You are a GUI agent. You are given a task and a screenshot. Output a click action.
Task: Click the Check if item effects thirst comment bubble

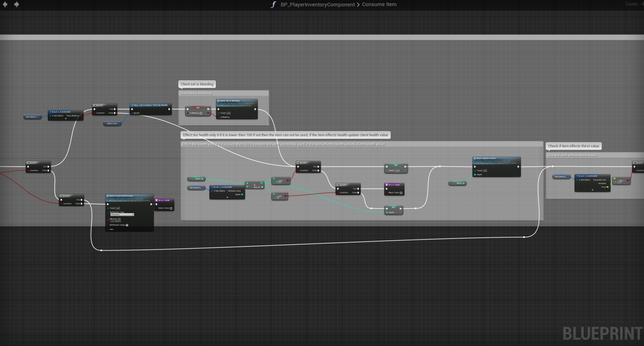573,146
